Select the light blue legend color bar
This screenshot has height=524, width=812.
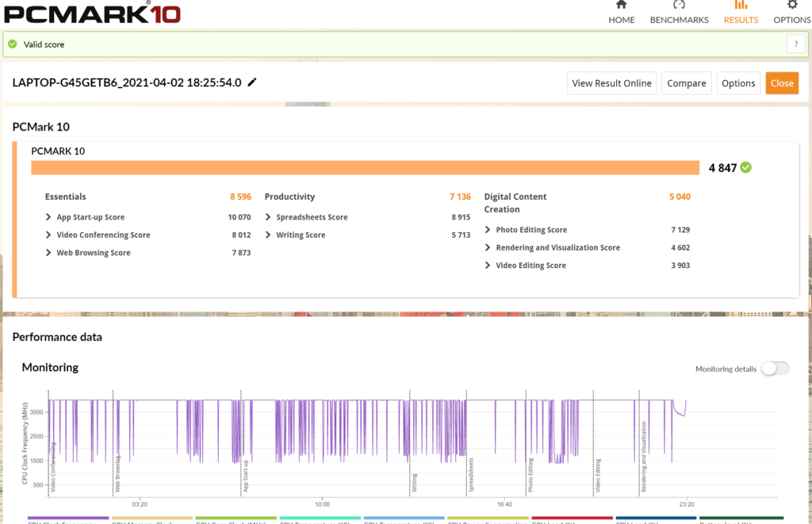(404, 518)
